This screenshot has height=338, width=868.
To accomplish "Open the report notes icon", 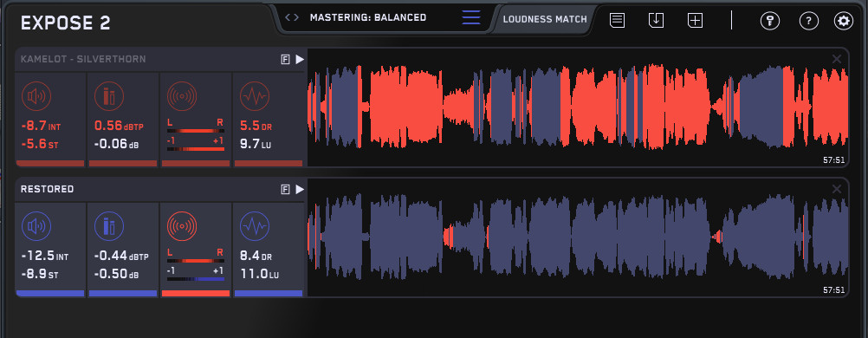I will pos(618,21).
